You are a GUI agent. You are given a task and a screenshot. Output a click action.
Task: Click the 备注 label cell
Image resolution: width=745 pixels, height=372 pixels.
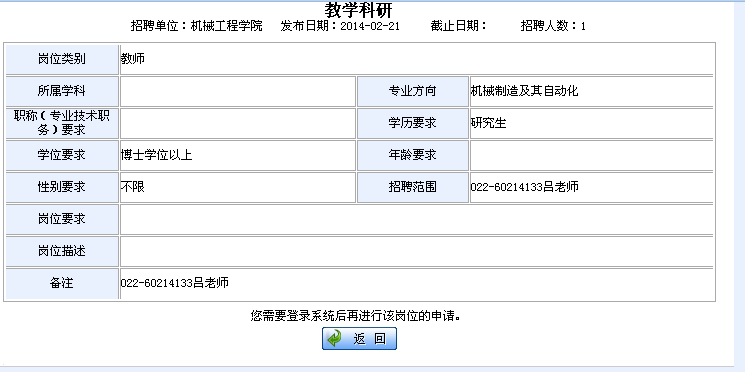pyautogui.click(x=62, y=284)
